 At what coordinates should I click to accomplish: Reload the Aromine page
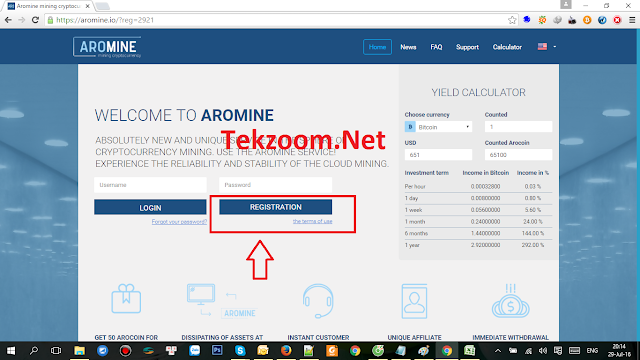36,20
